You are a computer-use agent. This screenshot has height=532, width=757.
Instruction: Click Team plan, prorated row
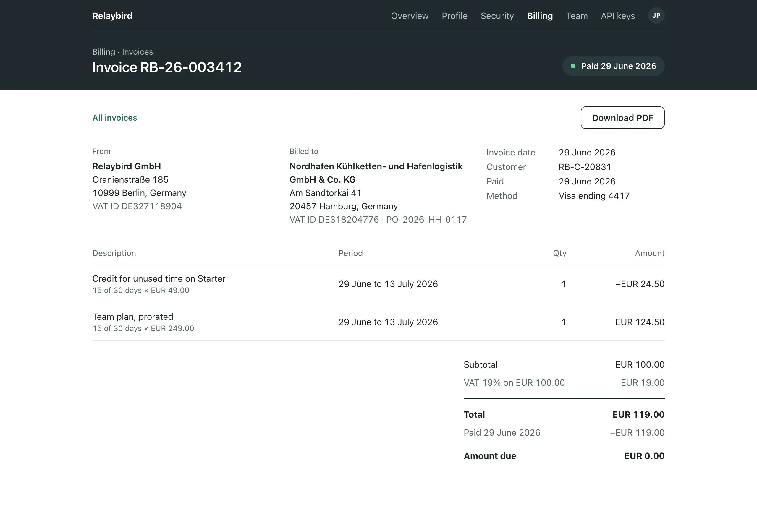(x=378, y=322)
